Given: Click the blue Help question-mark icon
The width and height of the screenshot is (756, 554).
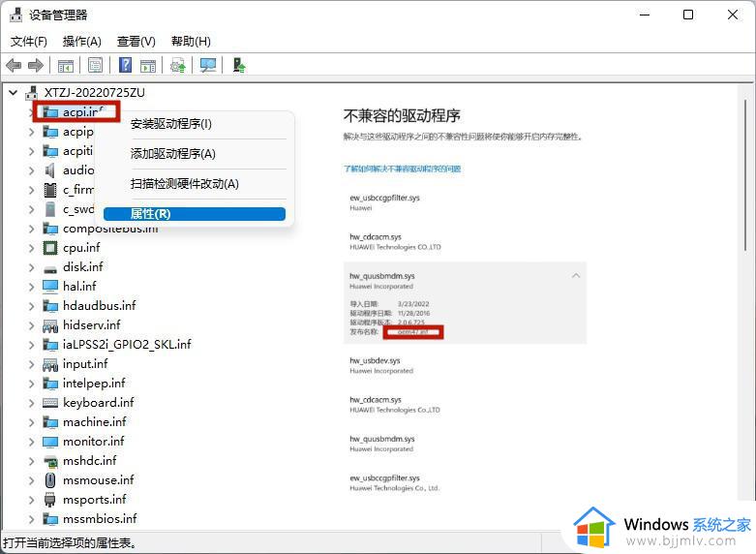Looking at the screenshot, I should point(126,65).
